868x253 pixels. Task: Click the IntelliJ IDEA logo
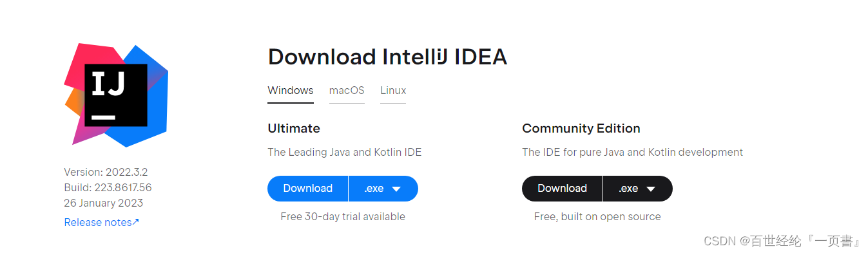coord(116,95)
